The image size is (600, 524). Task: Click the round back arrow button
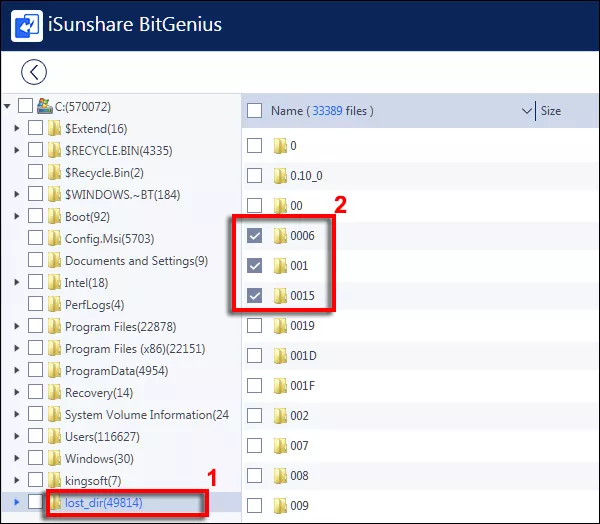34,72
